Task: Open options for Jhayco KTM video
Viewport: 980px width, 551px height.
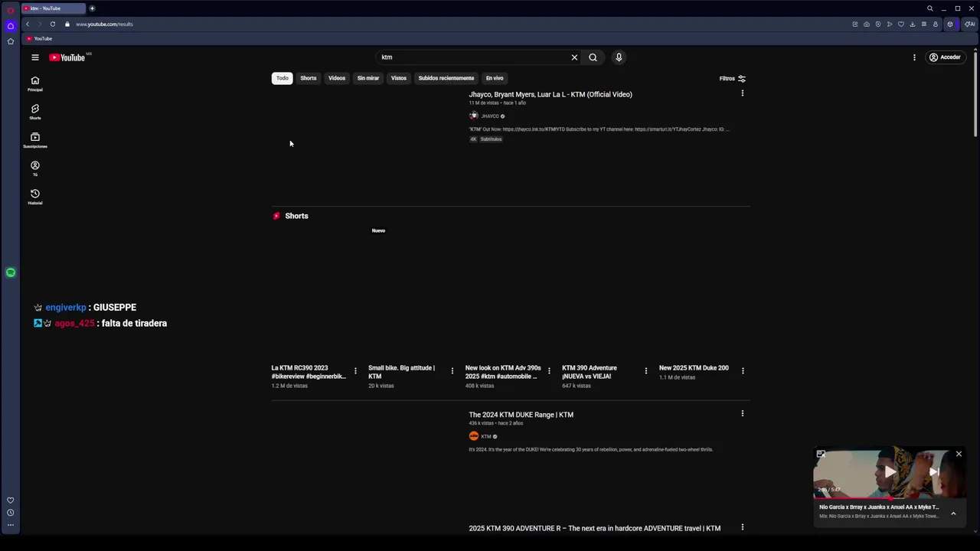Action: [742, 93]
